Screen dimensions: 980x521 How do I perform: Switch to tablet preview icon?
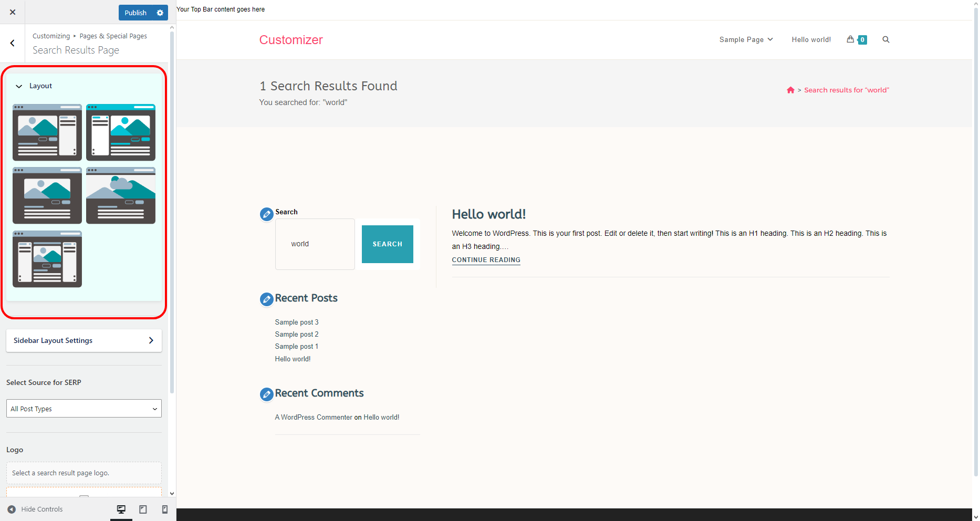(143, 509)
